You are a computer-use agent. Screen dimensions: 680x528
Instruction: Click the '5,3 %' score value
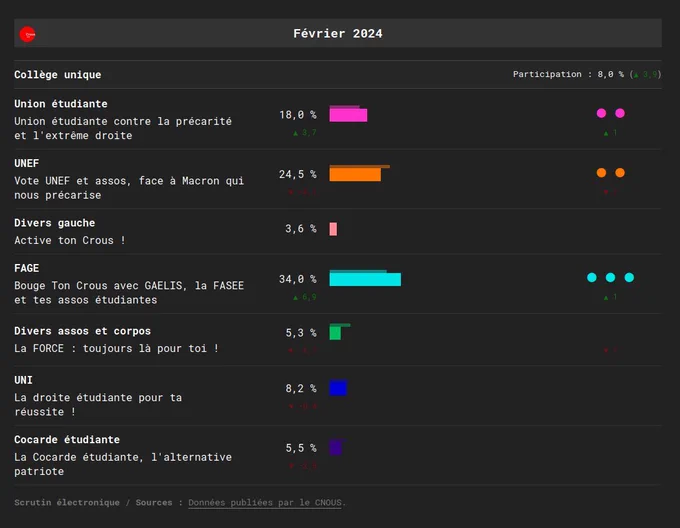[301, 332]
